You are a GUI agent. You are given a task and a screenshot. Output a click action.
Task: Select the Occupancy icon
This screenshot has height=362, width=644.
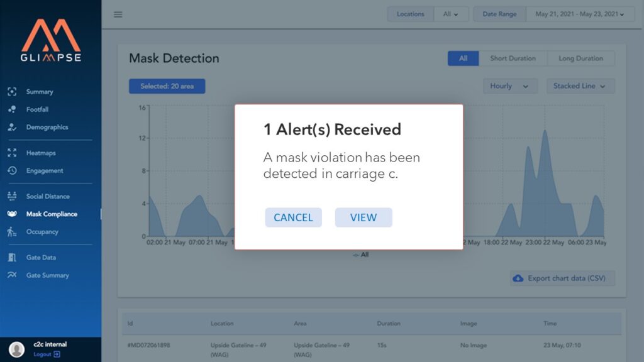pyautogui.click(x=12, y=232)
